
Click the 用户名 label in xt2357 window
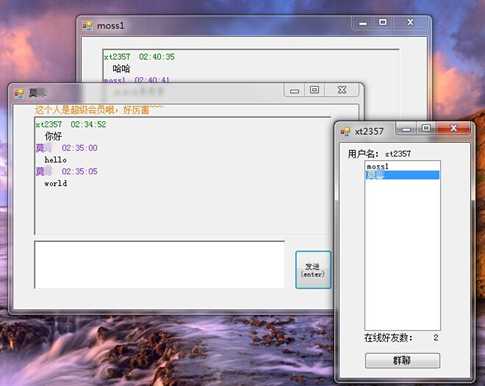coord(363,154)
